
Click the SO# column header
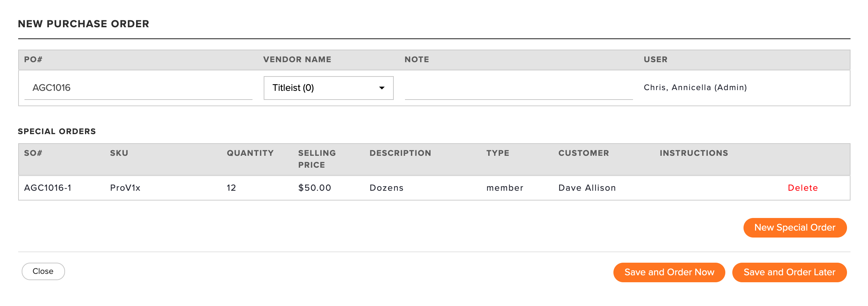[33, 153]
